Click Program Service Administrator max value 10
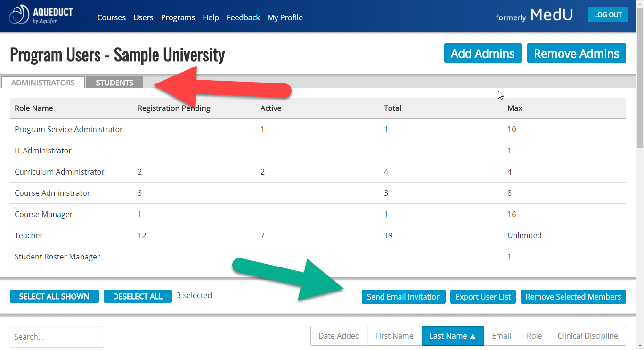644x350 pixels. click(x=512, y=129)
